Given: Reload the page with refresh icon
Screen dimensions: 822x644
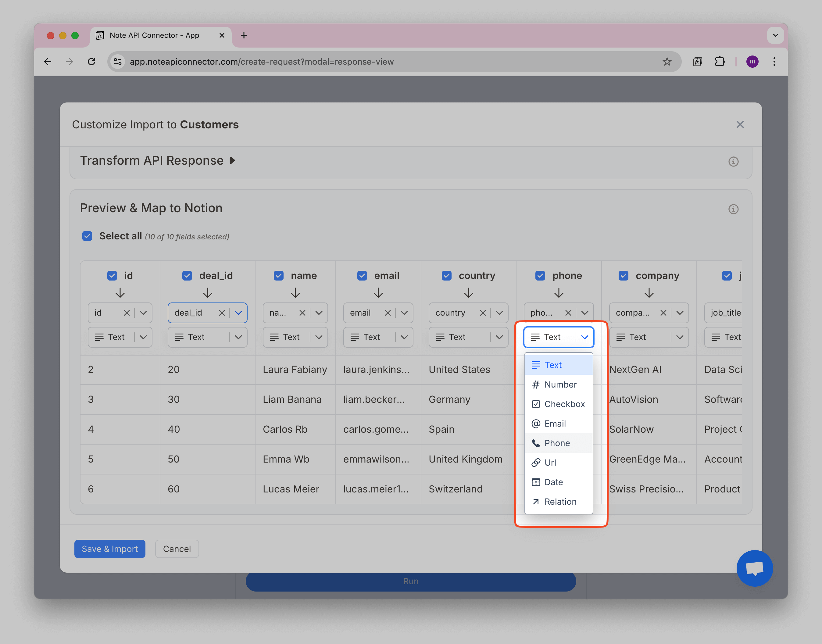Looking at the screenshot, I should pos(91,62).
